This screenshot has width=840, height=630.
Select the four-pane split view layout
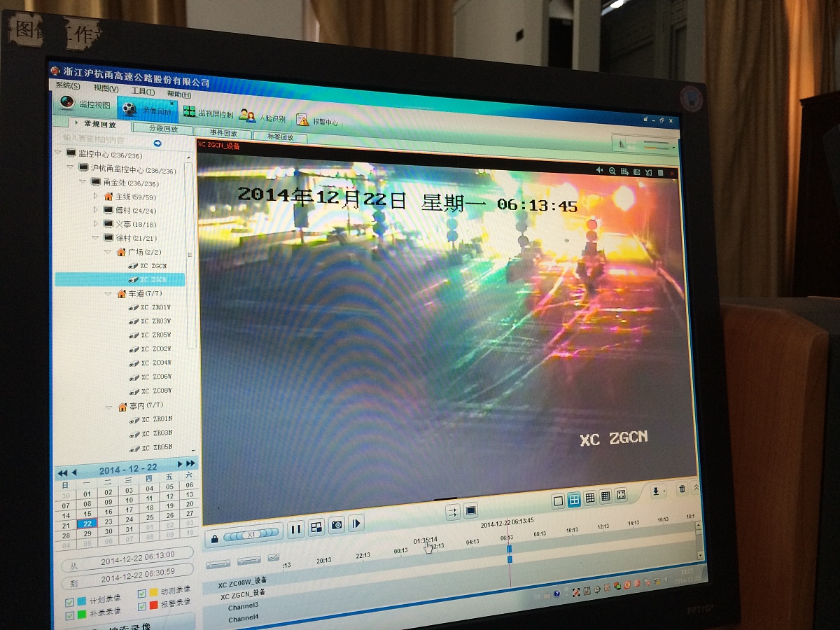[x=574, y=499]
